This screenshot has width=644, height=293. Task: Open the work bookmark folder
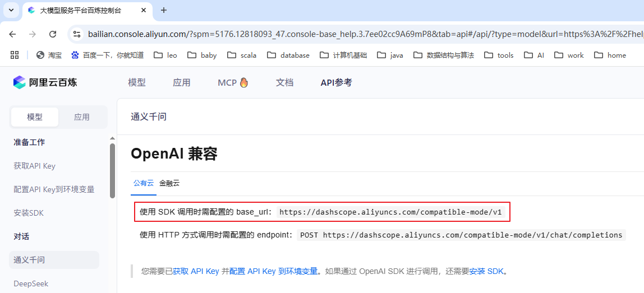coord(569,55)
